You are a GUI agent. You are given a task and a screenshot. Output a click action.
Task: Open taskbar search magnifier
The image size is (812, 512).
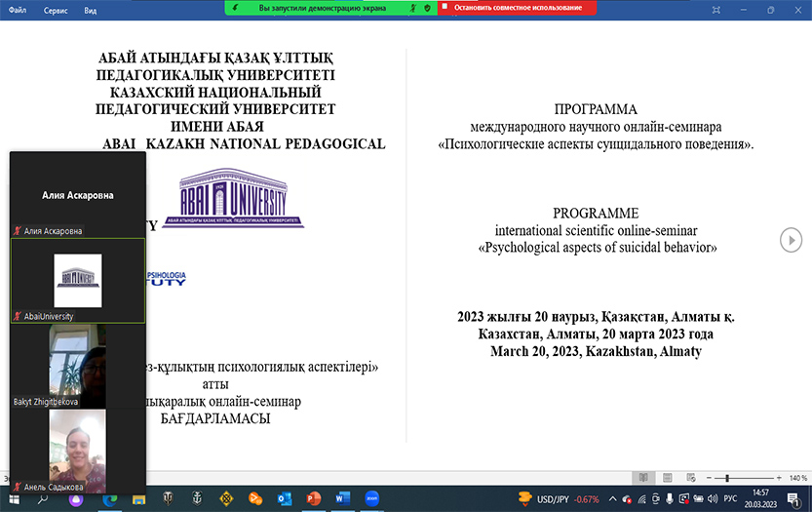43,498
